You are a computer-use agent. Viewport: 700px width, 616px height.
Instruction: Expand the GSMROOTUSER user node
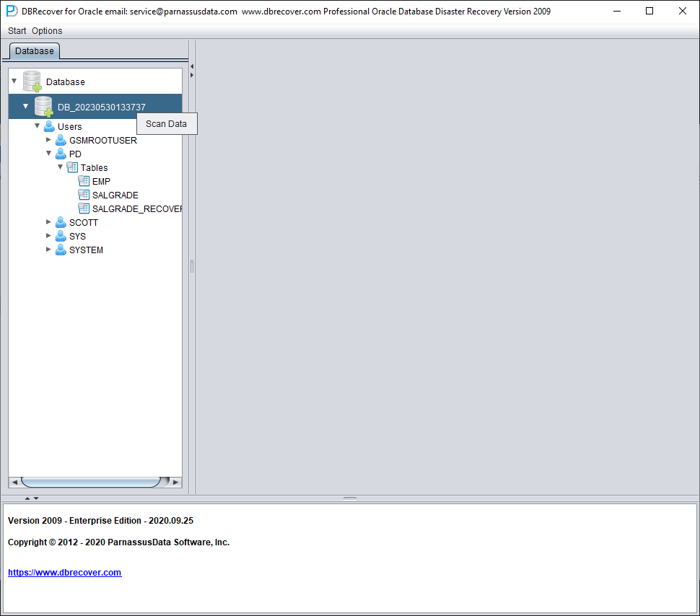click(x=48, y=140)
